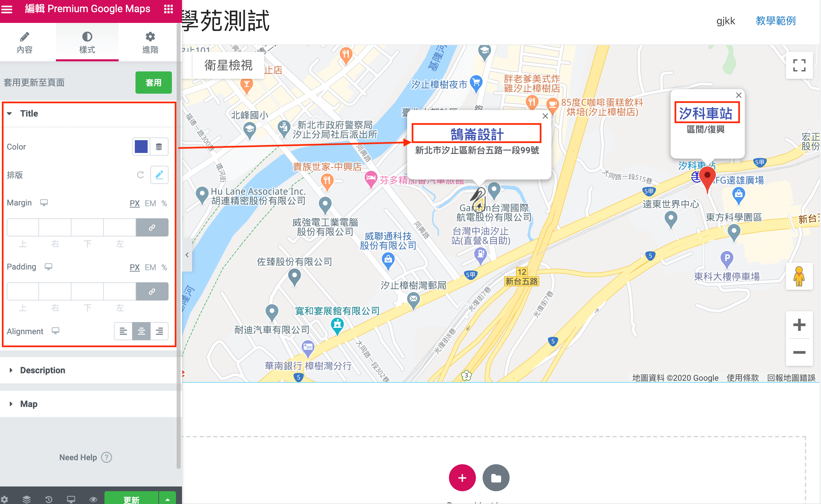The image size is (821, 504).
Task: Set Title alignment to left
Action: pos(123,331)
